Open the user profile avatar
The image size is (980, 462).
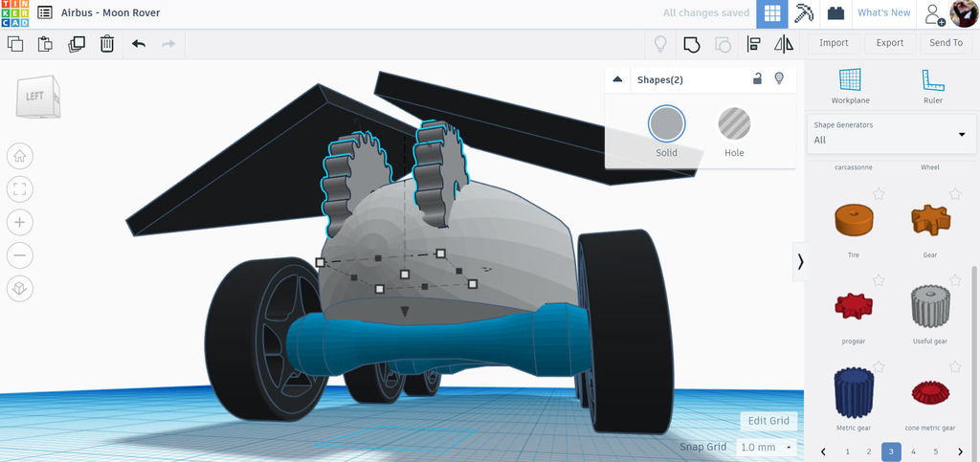pos(963,13)
